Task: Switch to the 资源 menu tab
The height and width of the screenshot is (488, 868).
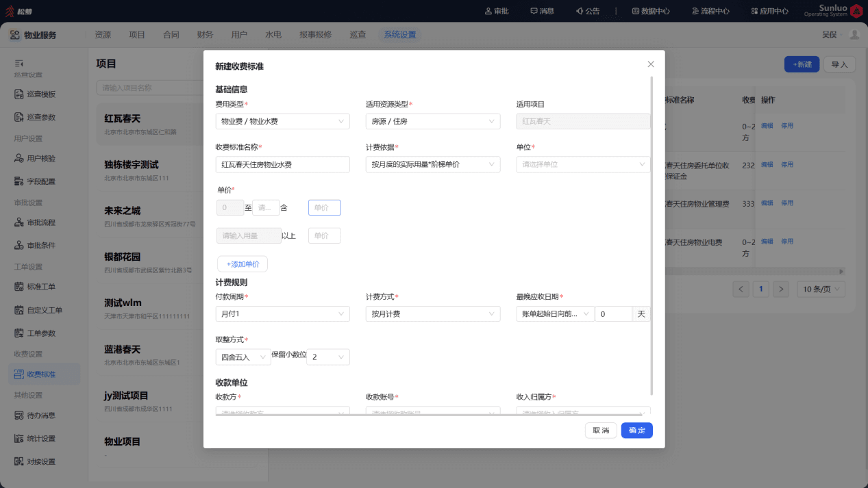Action: (x=103, y=35)
